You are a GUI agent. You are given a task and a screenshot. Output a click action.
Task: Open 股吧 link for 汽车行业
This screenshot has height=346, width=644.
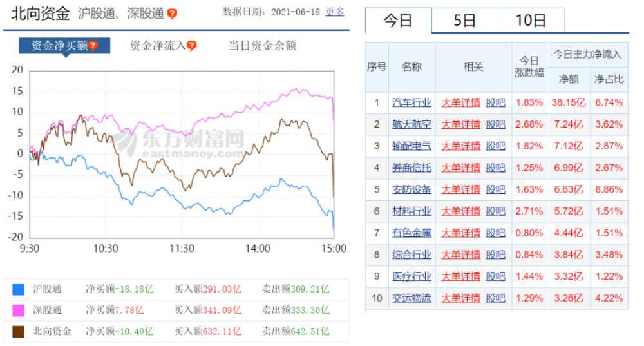coord(495,102)
